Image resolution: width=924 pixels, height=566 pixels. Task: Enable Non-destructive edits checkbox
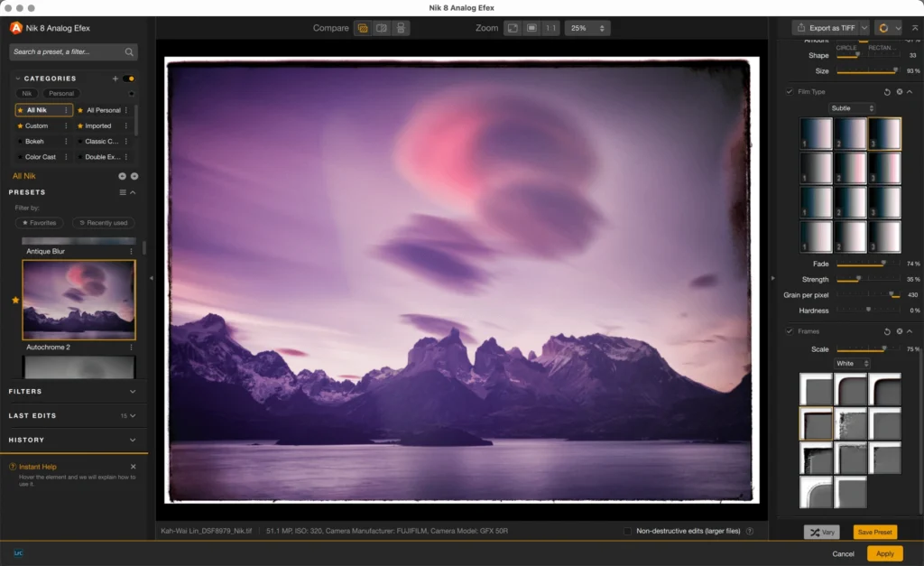(x=628, y=531)
